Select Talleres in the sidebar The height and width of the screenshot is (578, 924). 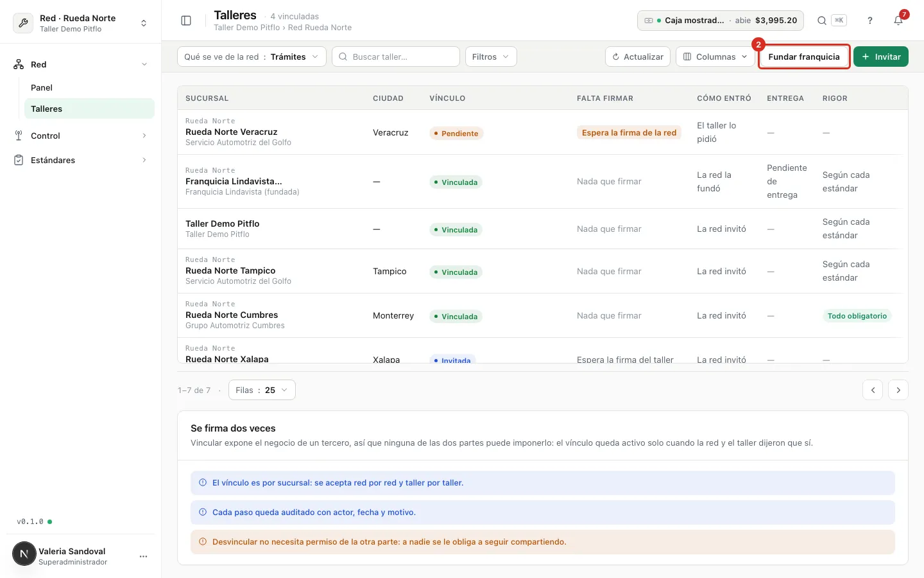tap(89, 109)
